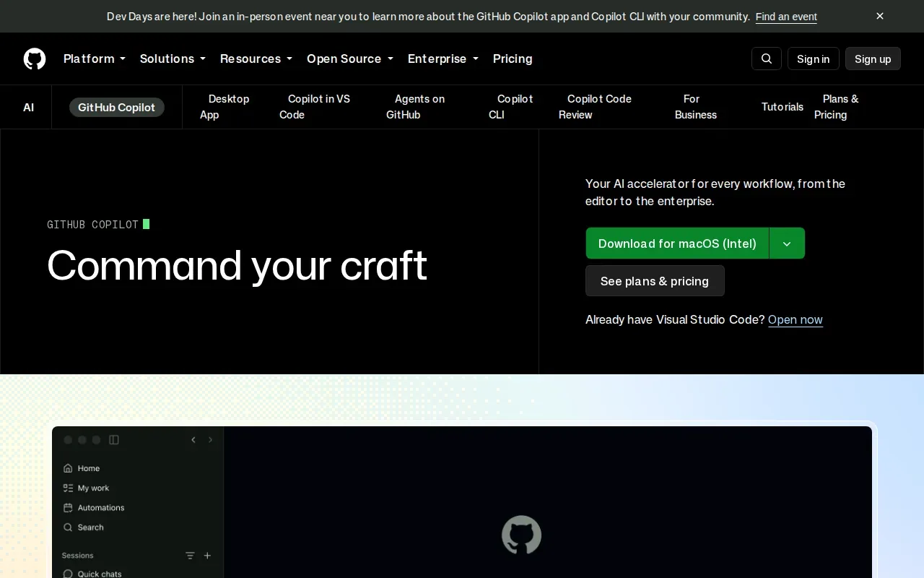Select the Desktop App tab
Image resolution: width=924 pixels, height=578 pixels.
tap(225, 107)
